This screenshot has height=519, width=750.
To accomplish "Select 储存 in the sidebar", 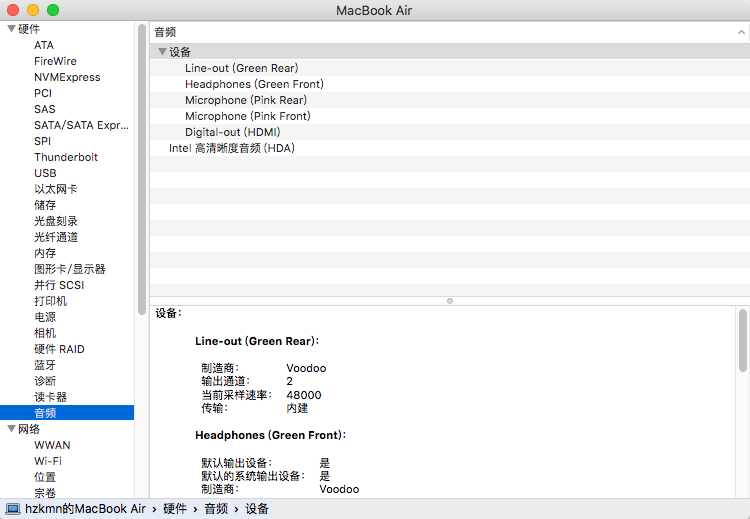I will [45, 205].
